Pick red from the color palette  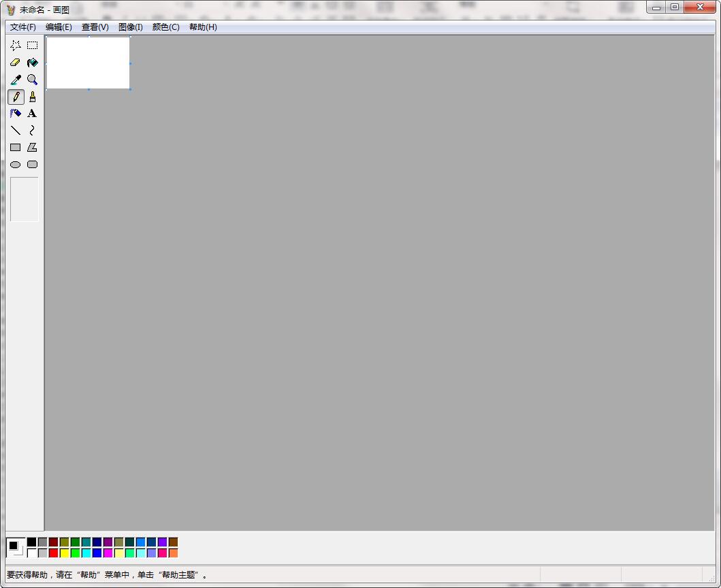click(54, 553)
